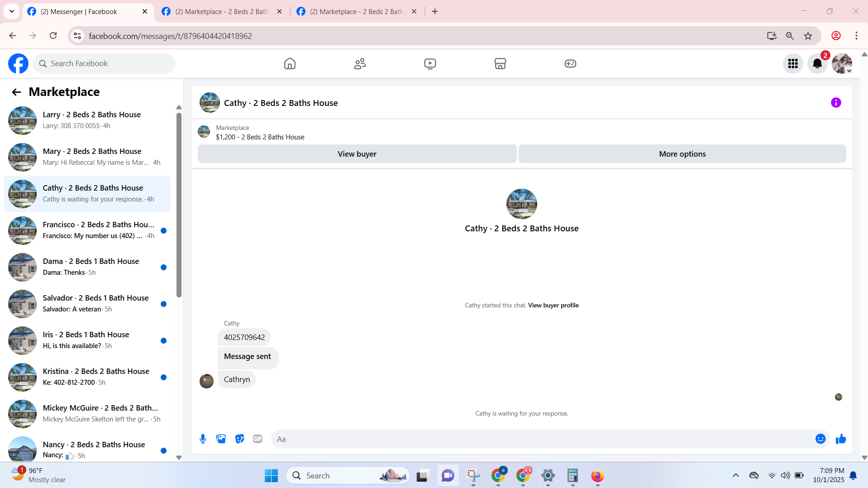Open the weather widget on the taskbar
868x488 pixels.
point(39,475)
